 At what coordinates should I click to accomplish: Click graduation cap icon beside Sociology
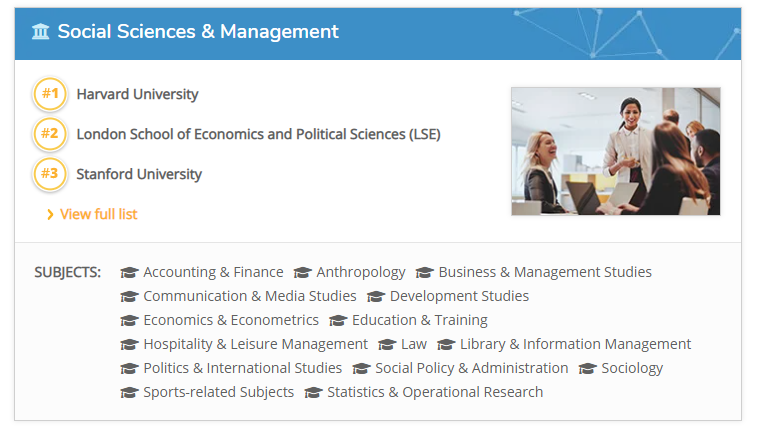[588, 369]
